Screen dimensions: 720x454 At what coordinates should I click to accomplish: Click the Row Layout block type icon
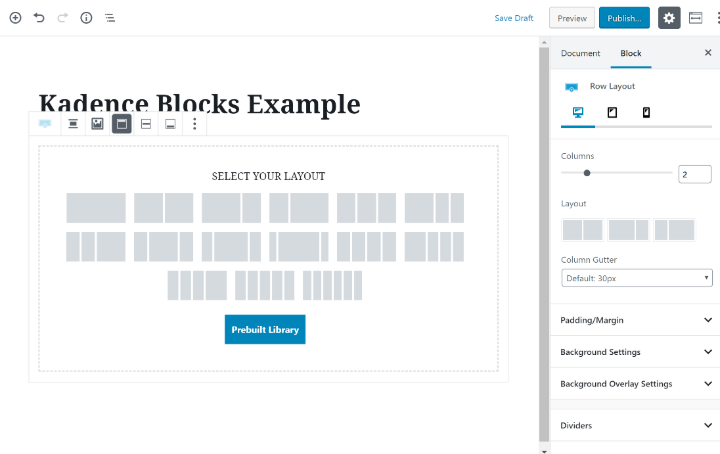pyautogui.click(x=45, y=123)
